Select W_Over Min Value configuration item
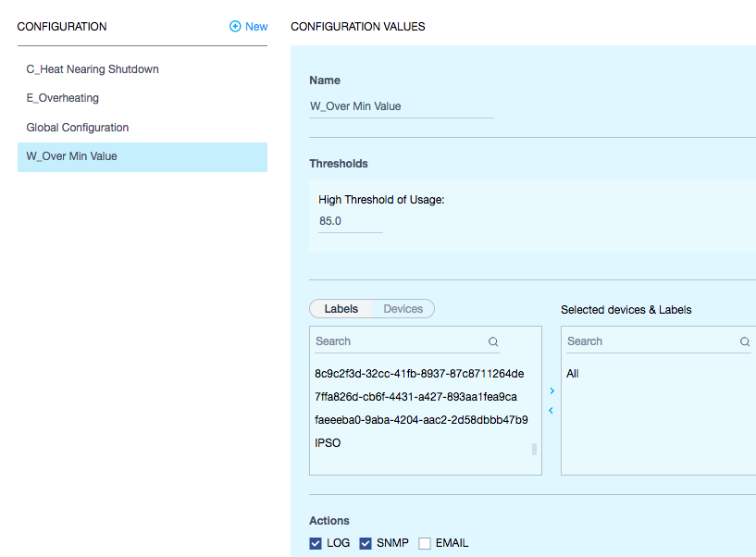Screen dimensions: 756x557 tap(143, 156)
